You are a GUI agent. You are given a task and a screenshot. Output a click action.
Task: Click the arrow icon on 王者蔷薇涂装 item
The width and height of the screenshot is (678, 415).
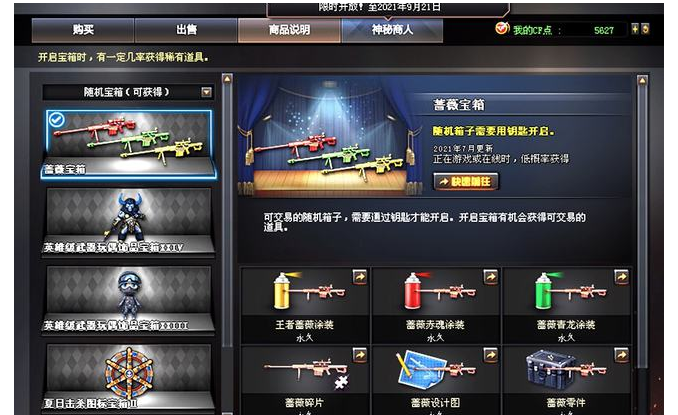[360, 277]
